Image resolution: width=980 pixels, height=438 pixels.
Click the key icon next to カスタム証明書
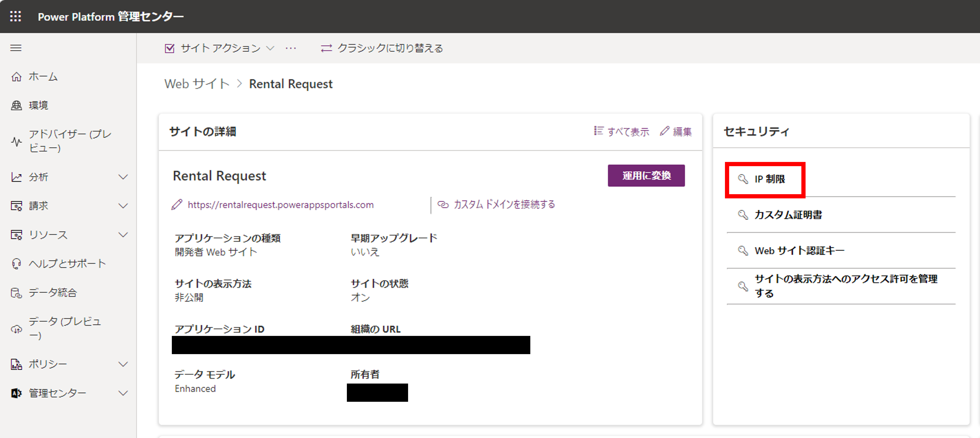[x=743, y=215]
